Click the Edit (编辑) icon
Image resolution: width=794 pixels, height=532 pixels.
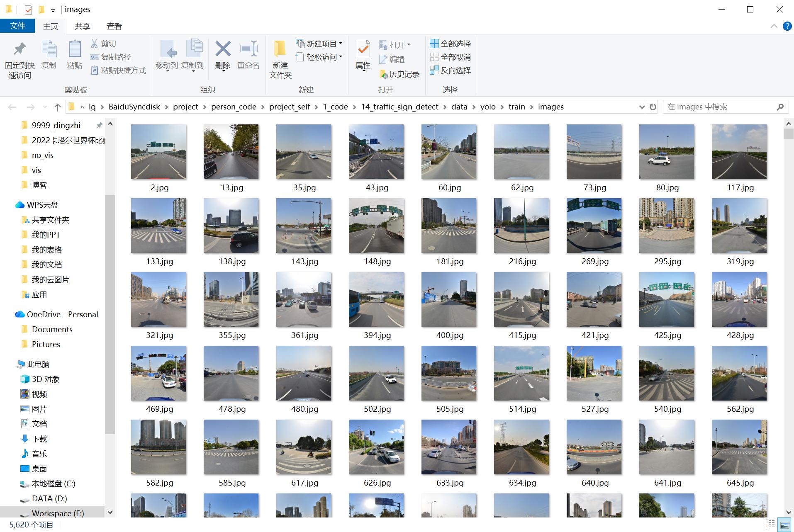point(383,59)
